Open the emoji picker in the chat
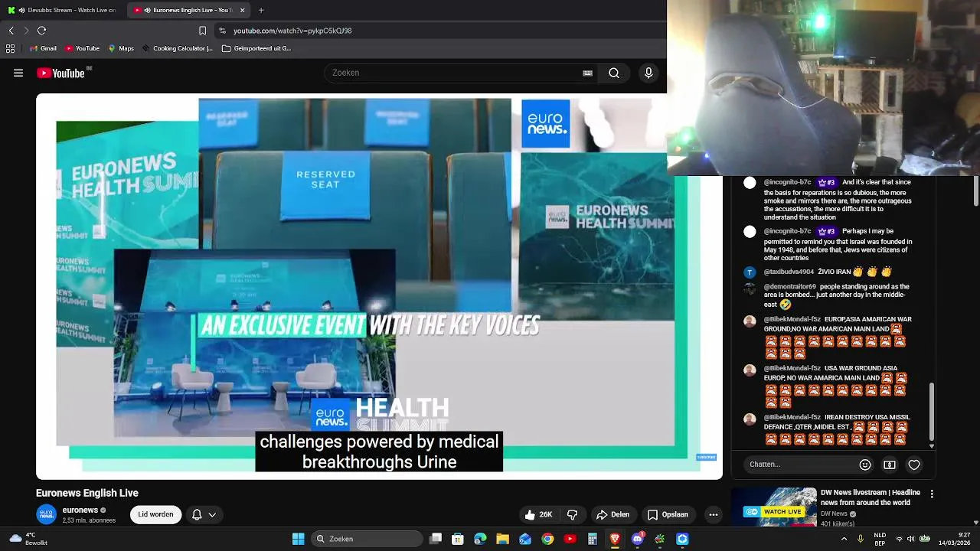The image size is (980, 551). pyautogui.click(x=865, y=465)
